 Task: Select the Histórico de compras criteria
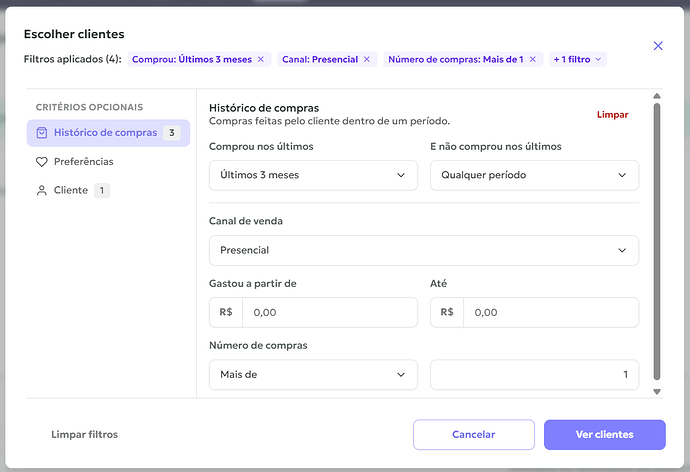coord(108,133)
